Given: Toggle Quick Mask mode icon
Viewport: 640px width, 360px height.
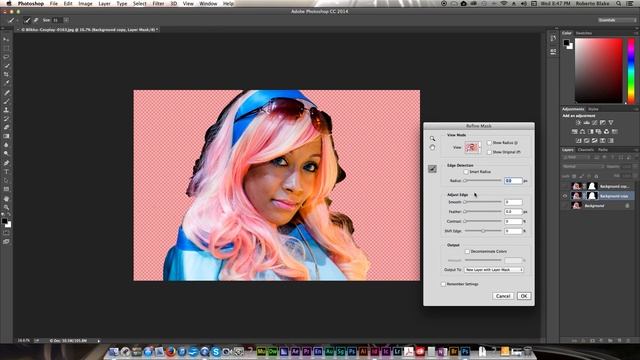Looking at the screenshot, I should [6, 233].
